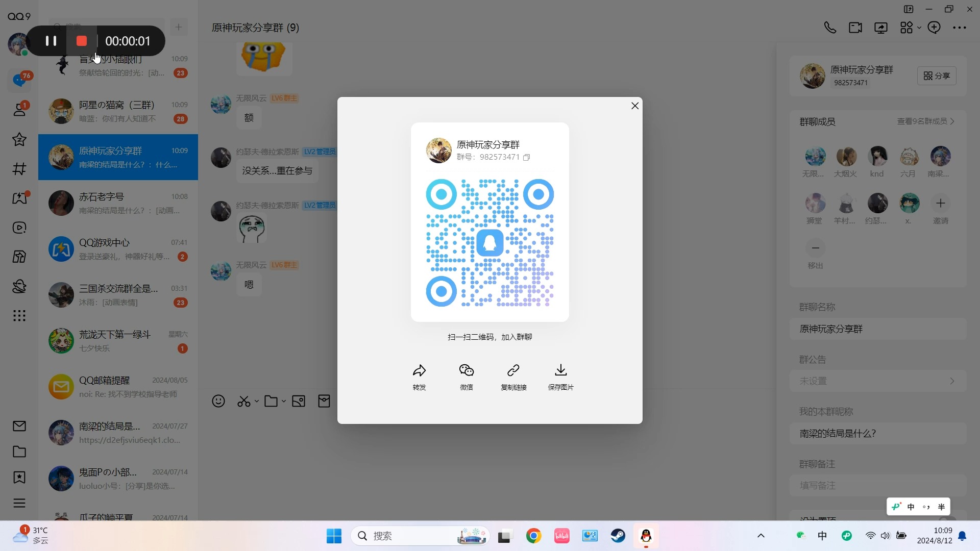Open the main hamburger menu
980x551 pixels.
pos(19,503)
